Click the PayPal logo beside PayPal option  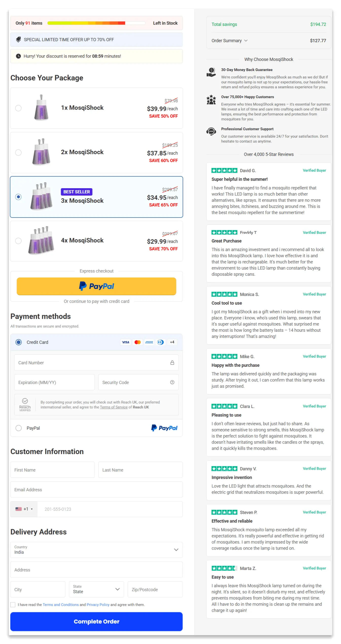(x=164, y=428)
